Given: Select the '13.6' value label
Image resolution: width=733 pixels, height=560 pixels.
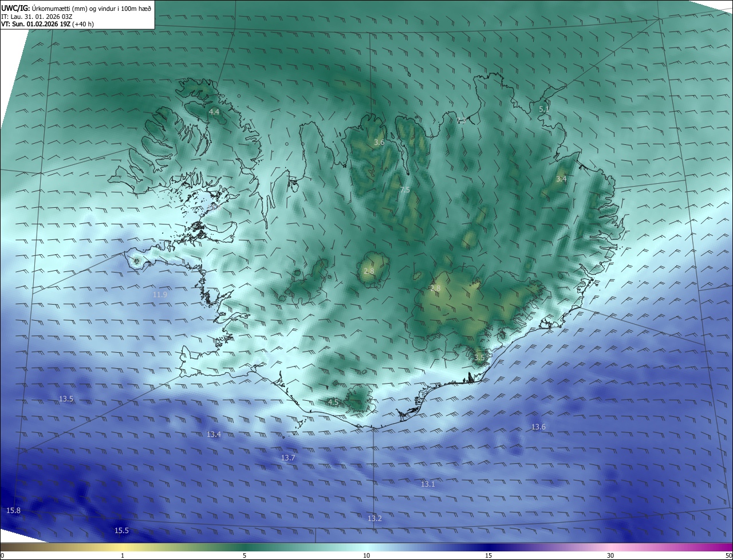Looking at the screenshot, I should [x=538, y=427].
